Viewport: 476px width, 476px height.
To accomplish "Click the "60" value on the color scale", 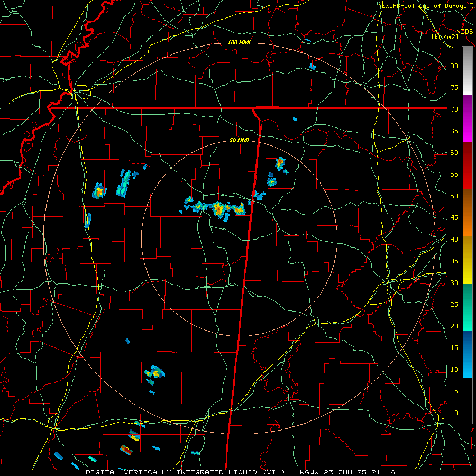I will (454, 153).
